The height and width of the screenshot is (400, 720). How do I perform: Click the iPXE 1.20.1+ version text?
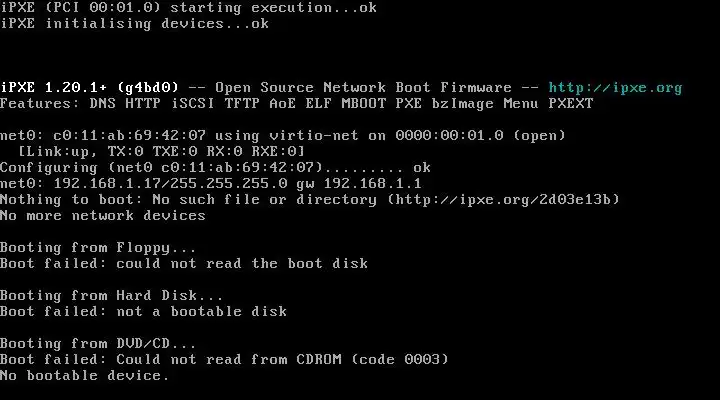[x=54, y=87]
